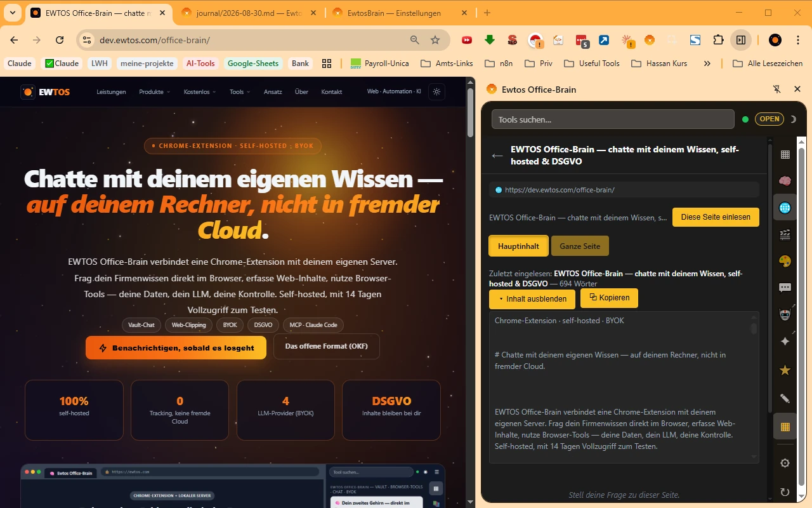Open the Chrome extensions puzzle icon
This screenshot has height=508, width=812.
(x=718, y=40)
